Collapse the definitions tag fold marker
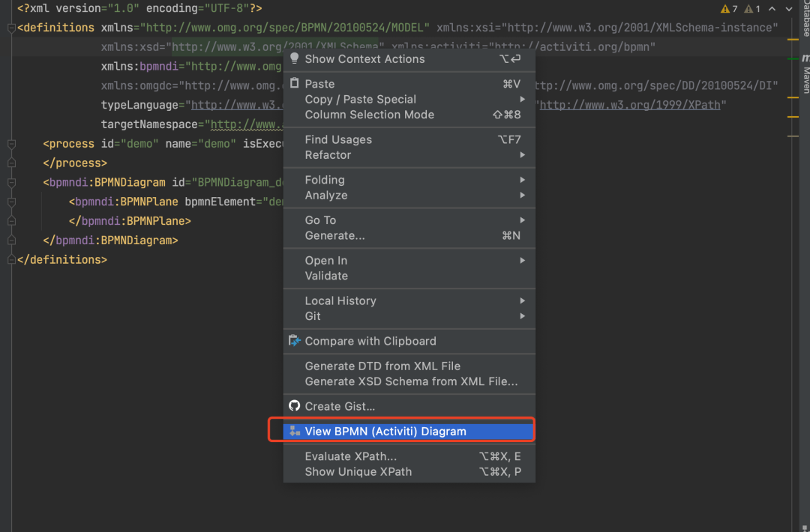This screenshot has height=532, width=810. point(11,28)
